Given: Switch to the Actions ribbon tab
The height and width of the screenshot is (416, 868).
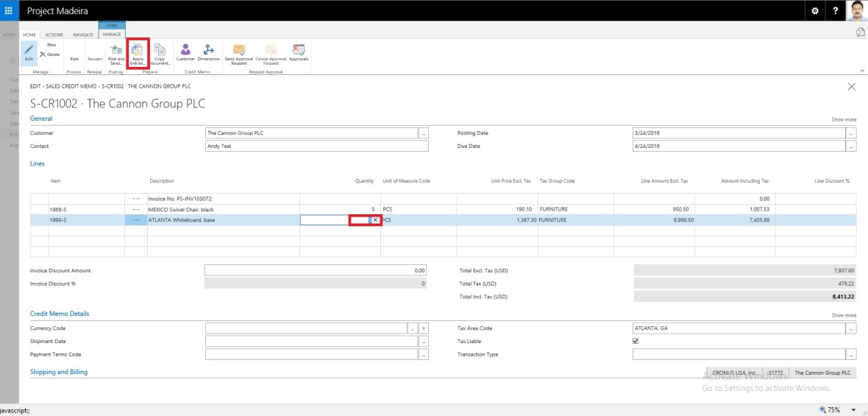Looking at the screenshot, I should coord(54,35).
